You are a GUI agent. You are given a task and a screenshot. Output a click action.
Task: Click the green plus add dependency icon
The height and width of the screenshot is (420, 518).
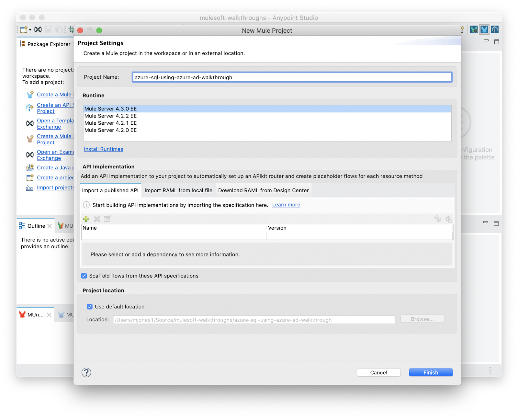tap(86, 219)
